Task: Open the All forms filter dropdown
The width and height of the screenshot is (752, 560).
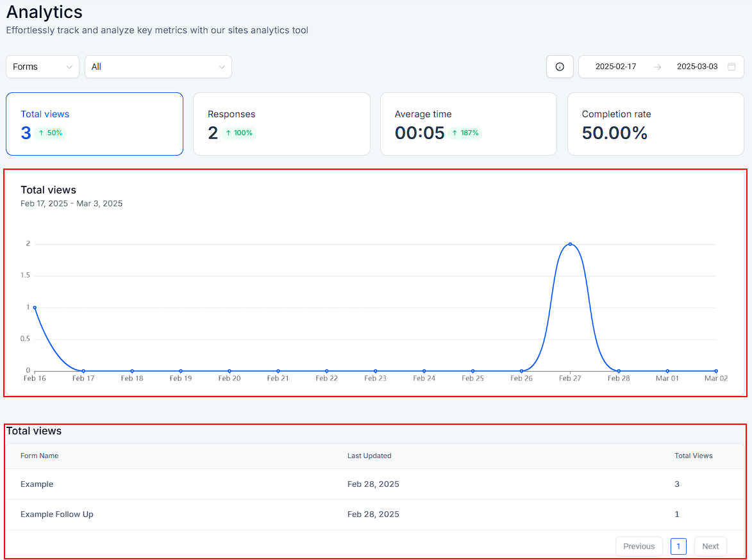Action: click(158, 67)
